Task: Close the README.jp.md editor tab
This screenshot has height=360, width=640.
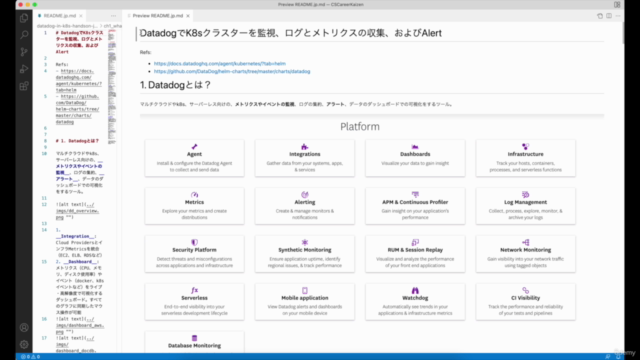Action: (81, 16)
